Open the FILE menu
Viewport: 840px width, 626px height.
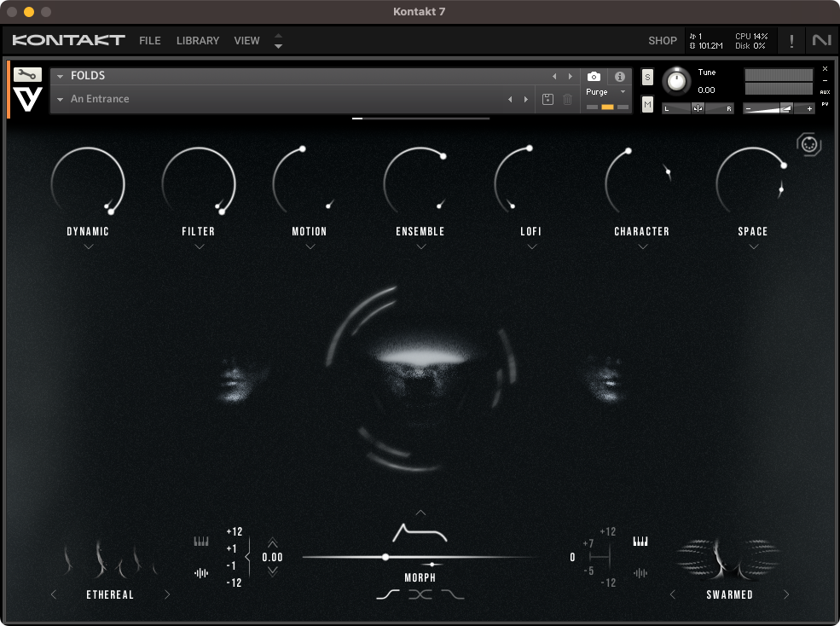click(149, 40)
